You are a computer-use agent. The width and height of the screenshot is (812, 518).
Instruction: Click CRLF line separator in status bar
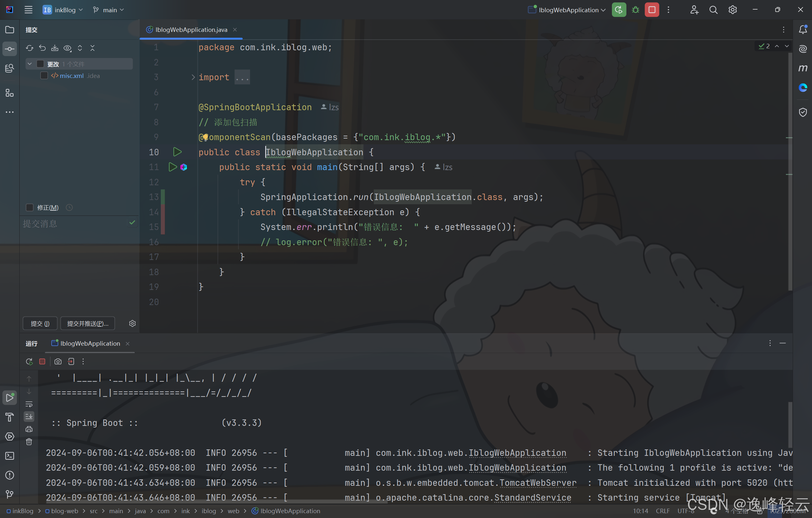(662, 511)
